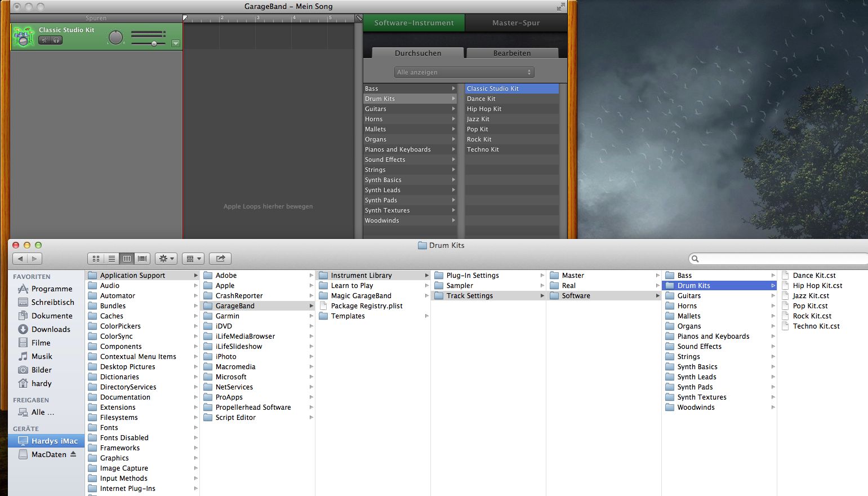Open the Instrument Library folder

pyautogui.click(x=373, y=276)
